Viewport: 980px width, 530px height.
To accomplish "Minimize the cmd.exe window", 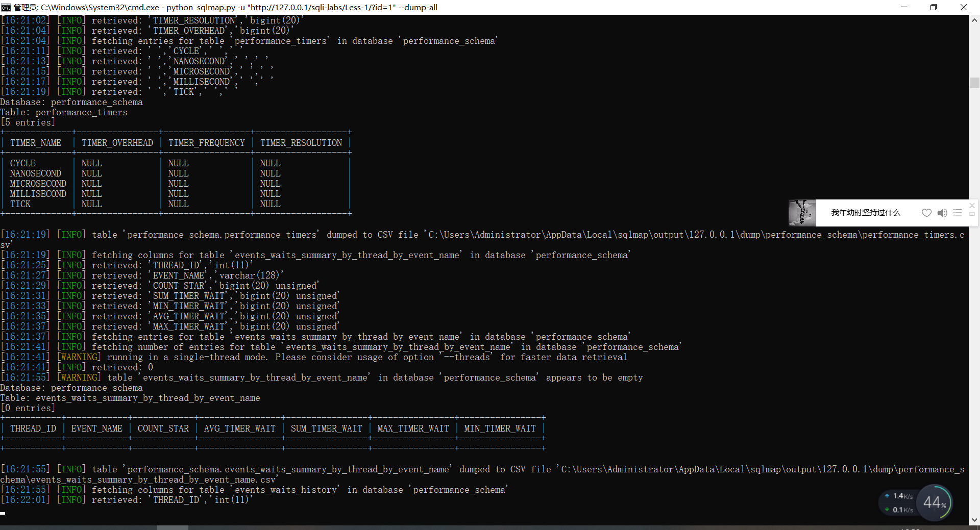I will pos(904,7).
